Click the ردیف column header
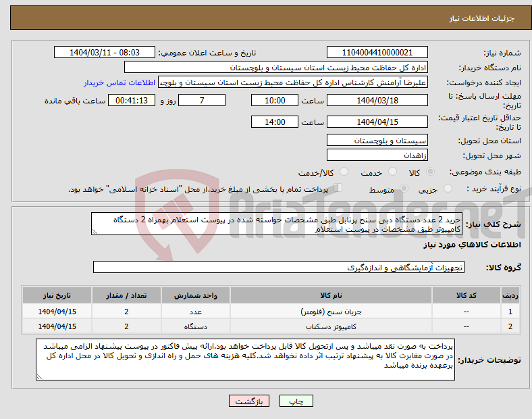This screenshot has width=532, height=419. point(510,295)
